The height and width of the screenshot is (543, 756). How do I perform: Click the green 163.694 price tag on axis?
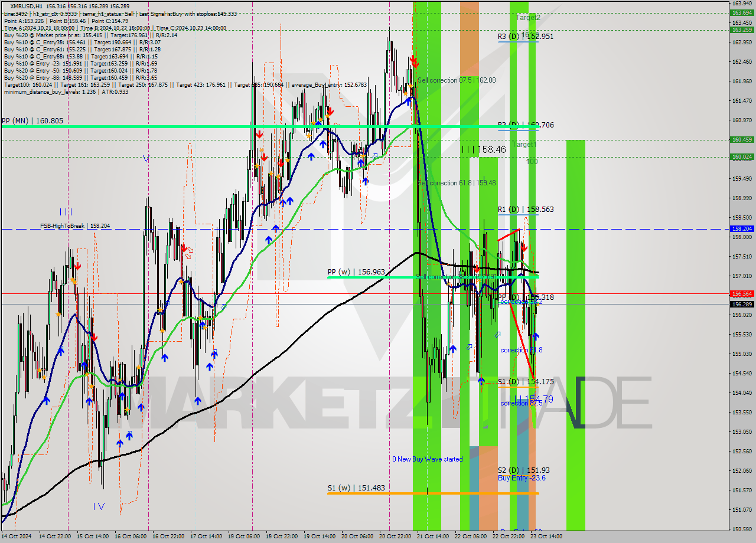pyautogui.click(x=742, y=12)
